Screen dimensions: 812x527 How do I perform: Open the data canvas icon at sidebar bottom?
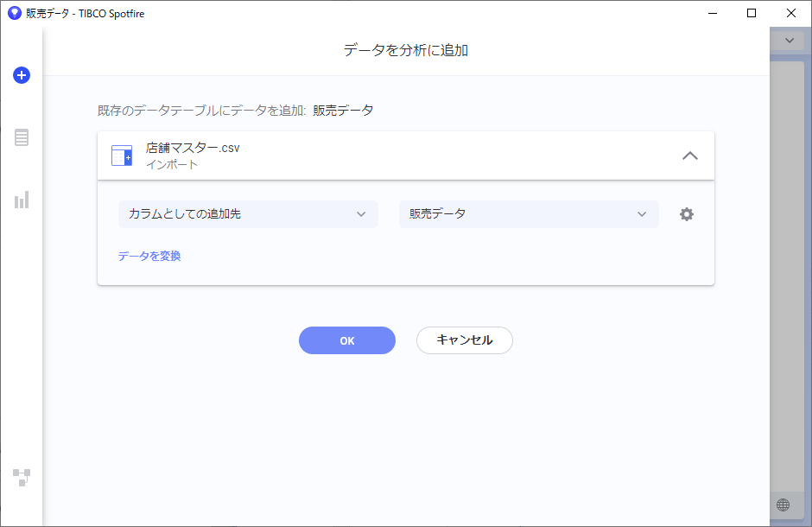(x=22, y=477)
